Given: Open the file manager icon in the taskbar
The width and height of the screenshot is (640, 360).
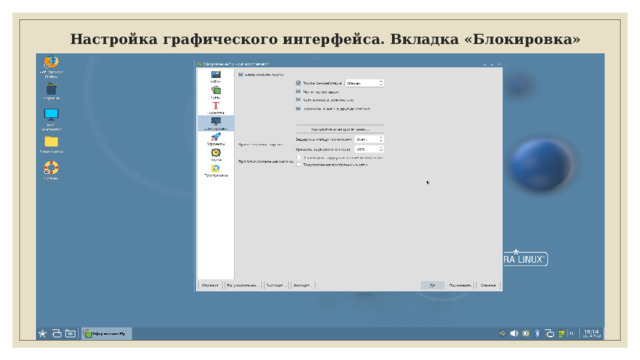Looking at the screenshot, I should tap(70, 333).
